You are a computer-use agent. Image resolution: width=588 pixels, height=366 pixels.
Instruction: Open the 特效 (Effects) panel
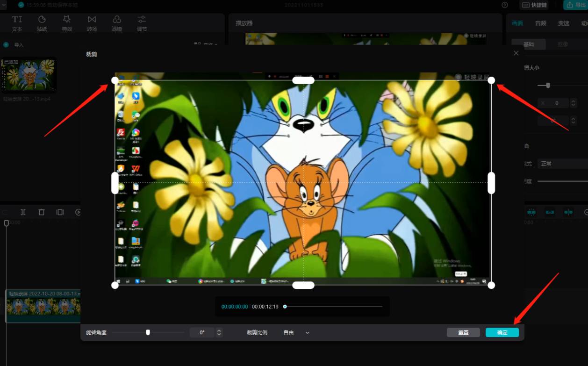[x=67, y=23]
